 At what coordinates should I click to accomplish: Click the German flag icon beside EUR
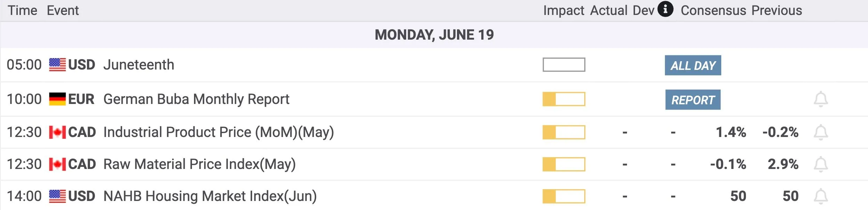click(x=57, y=99)
